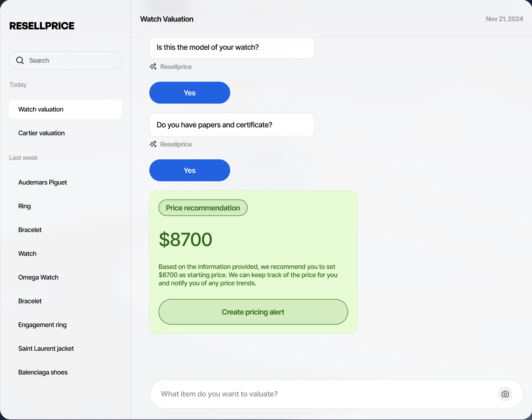Click Yes under the watch model question
This screenshot has width=532, height=420.
click(190, 93)
